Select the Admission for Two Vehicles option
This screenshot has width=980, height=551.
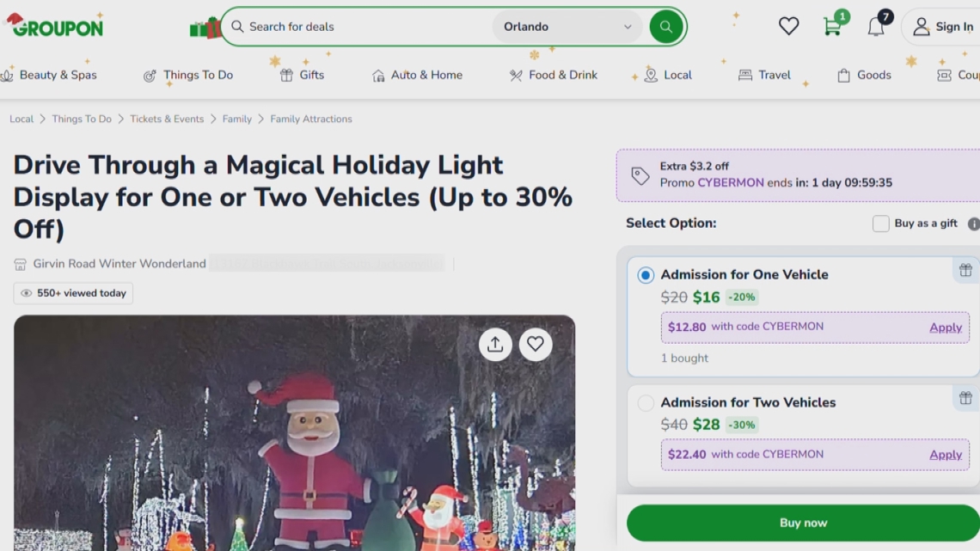646,402
